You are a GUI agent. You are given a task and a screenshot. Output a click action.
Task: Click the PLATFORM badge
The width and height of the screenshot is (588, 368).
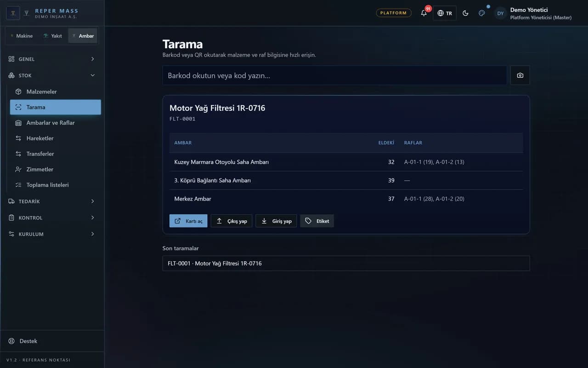394,13
